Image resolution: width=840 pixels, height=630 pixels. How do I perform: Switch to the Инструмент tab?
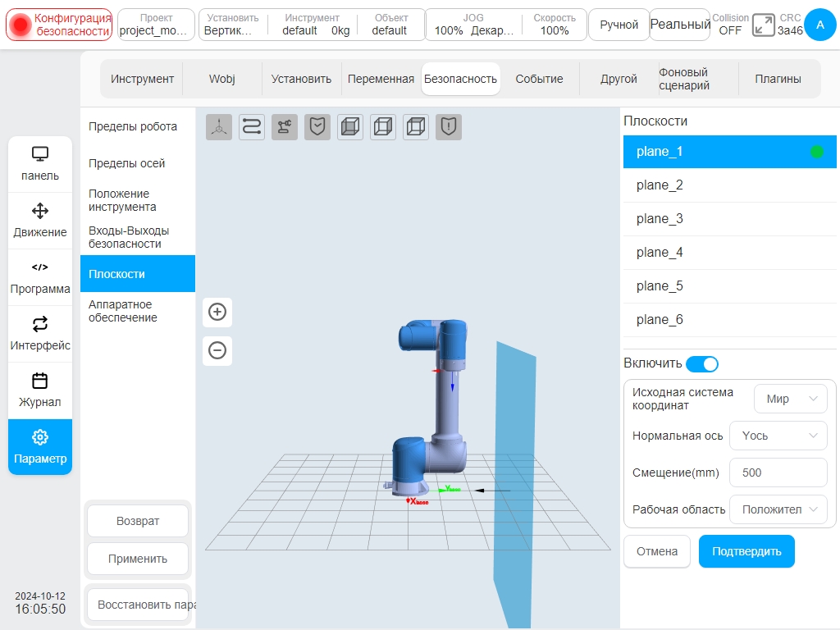[142, 79]
